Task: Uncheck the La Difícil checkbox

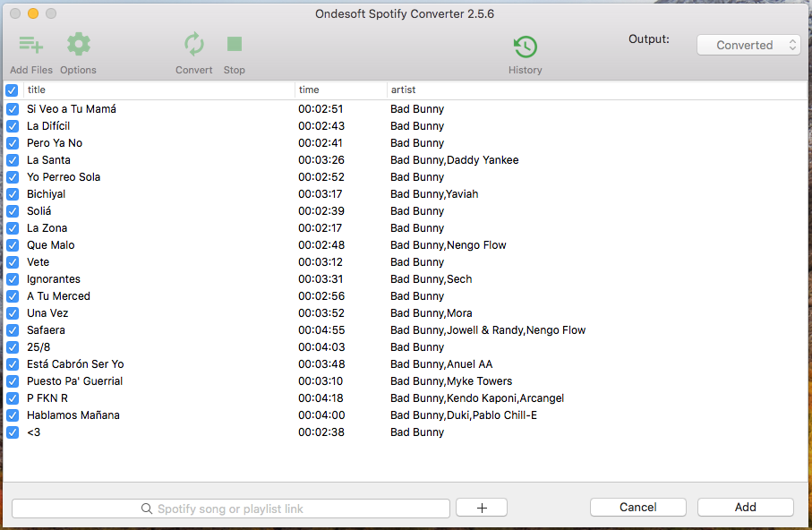Action: tap(13, 126)
